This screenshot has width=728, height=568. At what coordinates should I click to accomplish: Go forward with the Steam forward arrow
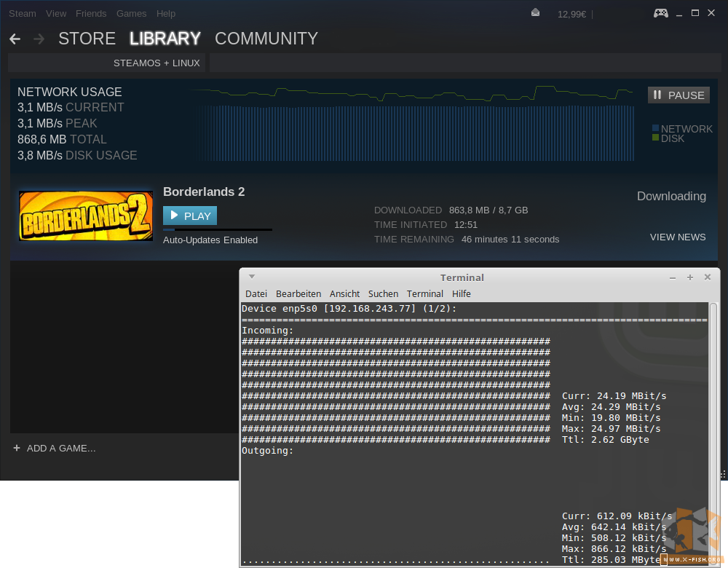(39, 39)
